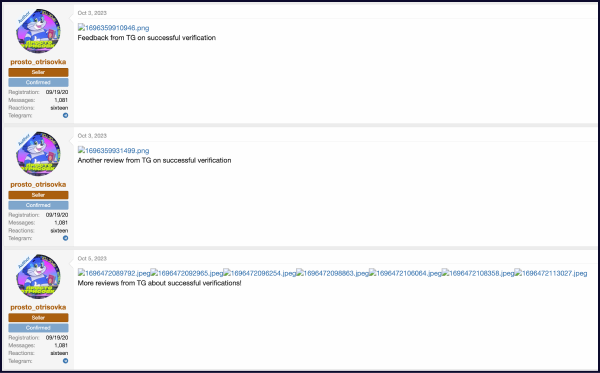The height and width of the screenshot is (373, 600).
Task: Open Telegram icon in the 'Another review' post
Action: pos(65,238)
